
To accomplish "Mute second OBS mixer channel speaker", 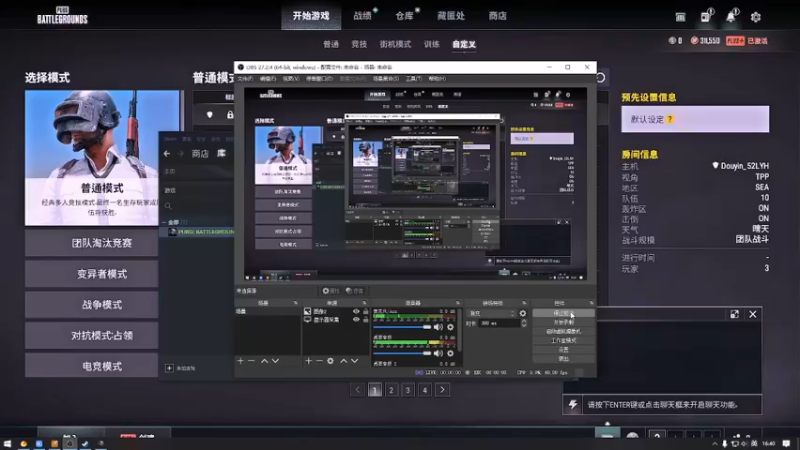I will tap(438, 353).
